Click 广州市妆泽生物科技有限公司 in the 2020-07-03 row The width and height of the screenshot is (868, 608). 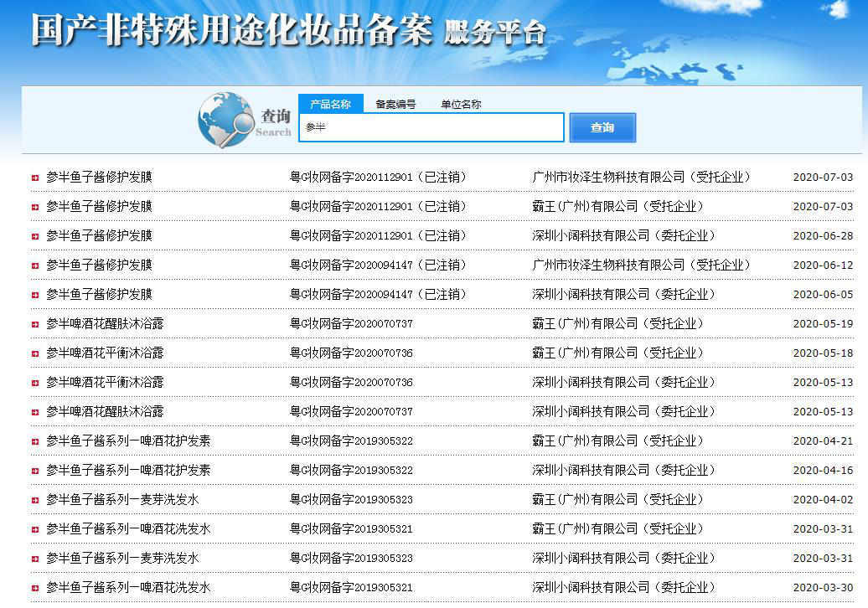(608, 177)
